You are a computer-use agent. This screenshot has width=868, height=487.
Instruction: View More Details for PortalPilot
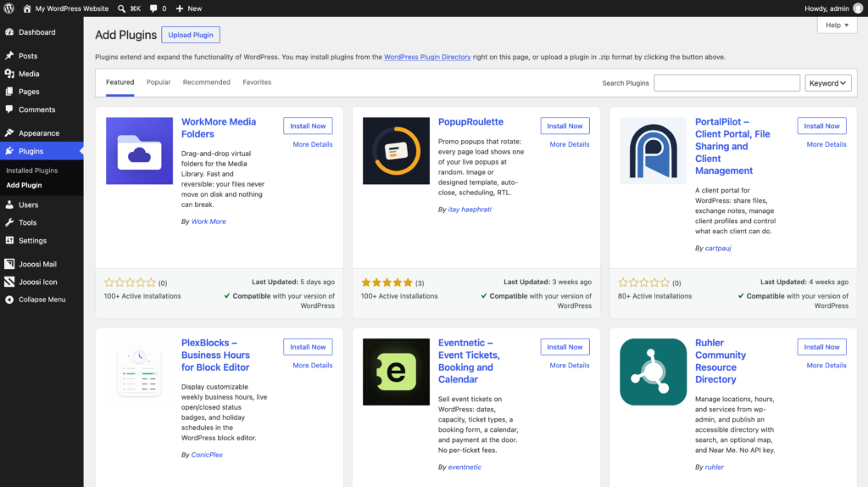(826, 144)
